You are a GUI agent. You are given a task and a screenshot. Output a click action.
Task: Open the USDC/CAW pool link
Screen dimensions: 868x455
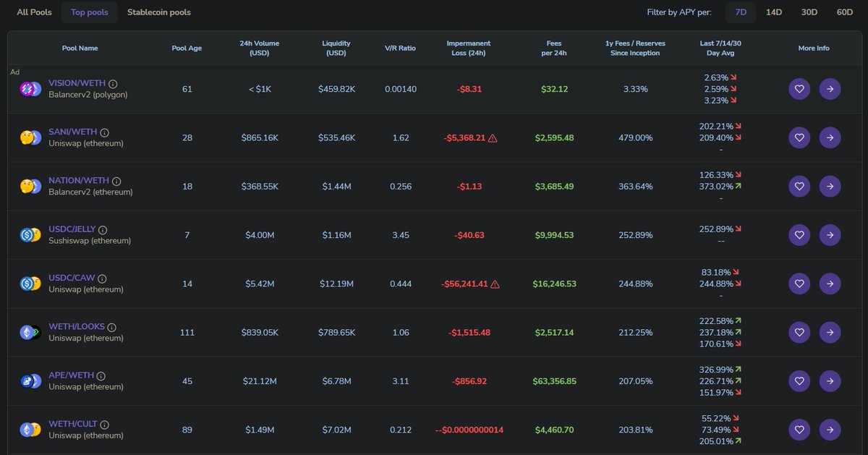click(72, 278)
